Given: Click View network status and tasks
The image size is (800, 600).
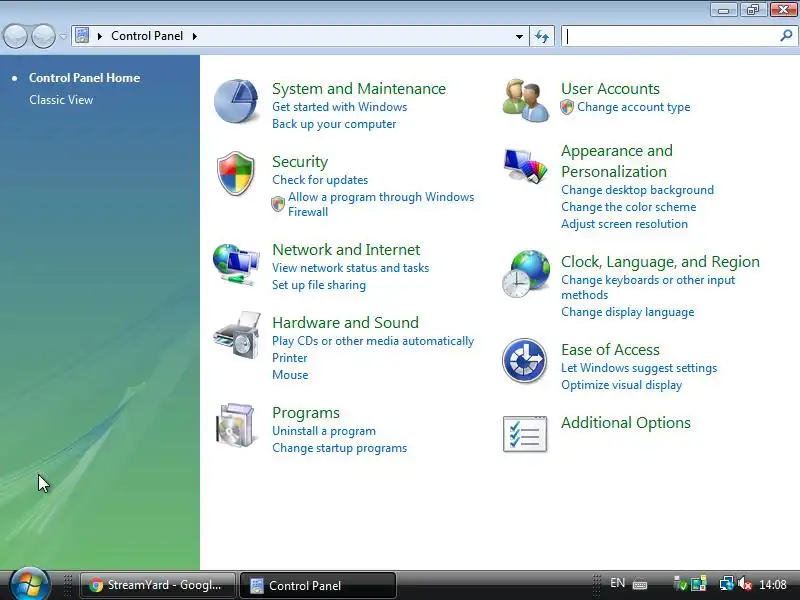Looking at the screenshot, I should (351, 268).
